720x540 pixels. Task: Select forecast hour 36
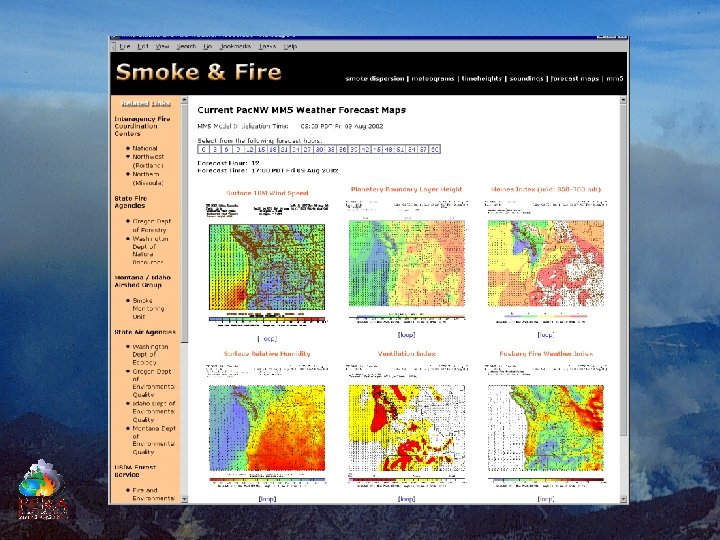point(343,149)
